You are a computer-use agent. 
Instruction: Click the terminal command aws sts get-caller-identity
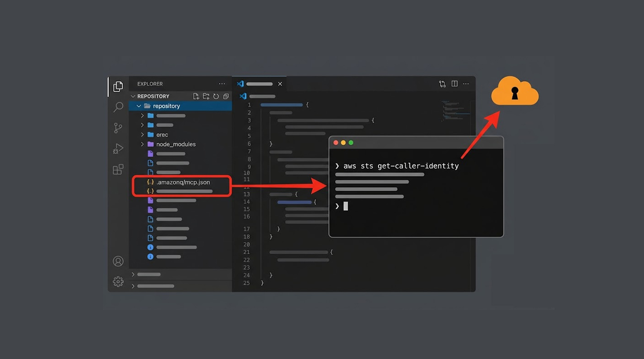(401, 166)
